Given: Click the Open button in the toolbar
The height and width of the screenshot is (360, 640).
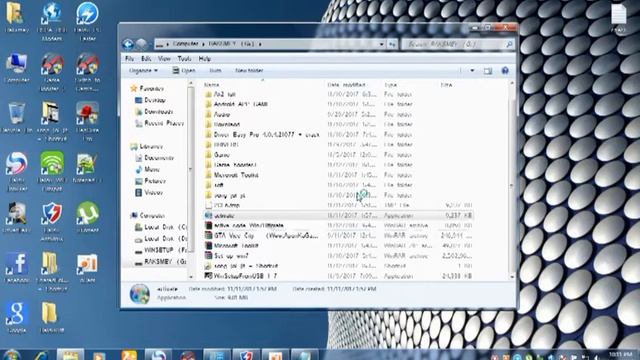Looking at the screenshot, I should [184, 71].
